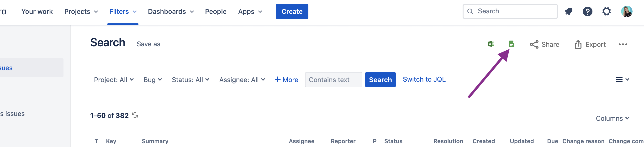Image resolution: width=644 pixels, height=147 pixels.
Task: Open the Export menu
Action: pyautogui.click(x=590, y=44)
